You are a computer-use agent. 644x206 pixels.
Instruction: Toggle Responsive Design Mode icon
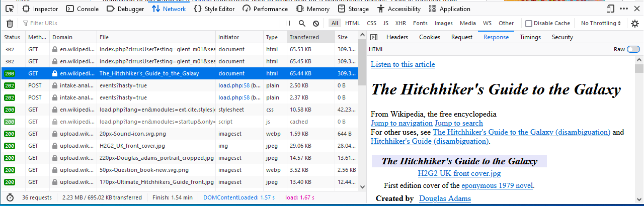pos(610,9)
